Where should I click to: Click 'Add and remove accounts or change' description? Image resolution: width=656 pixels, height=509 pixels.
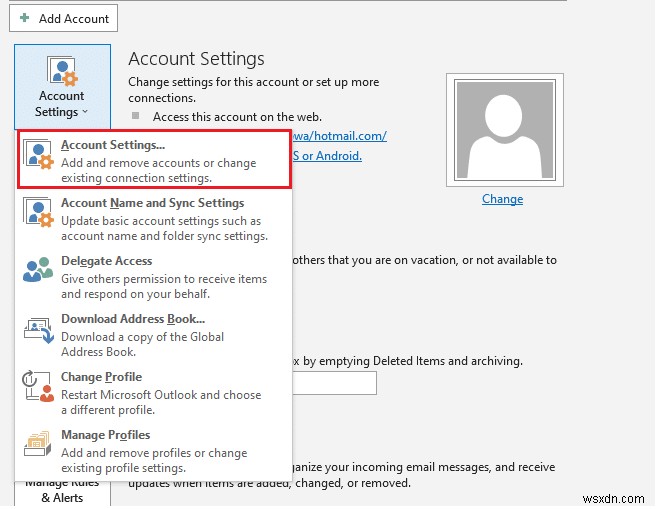(x=159, y=163)
